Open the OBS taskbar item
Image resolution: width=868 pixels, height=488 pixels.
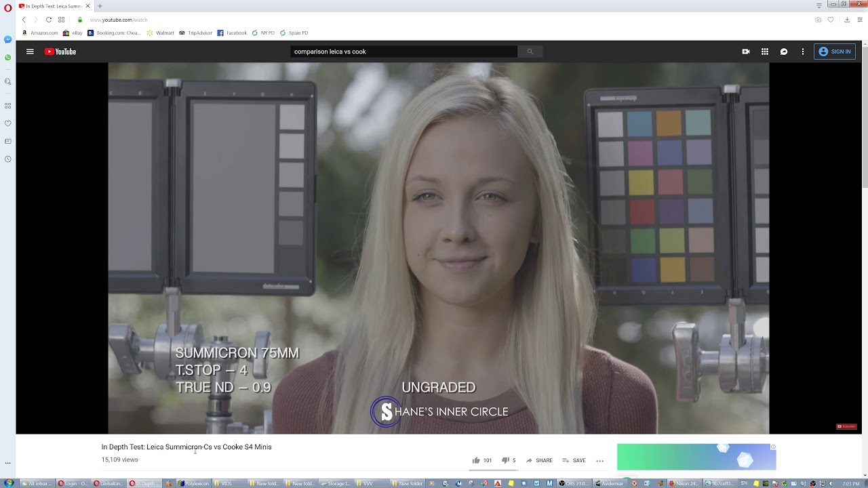click(575, 483)
